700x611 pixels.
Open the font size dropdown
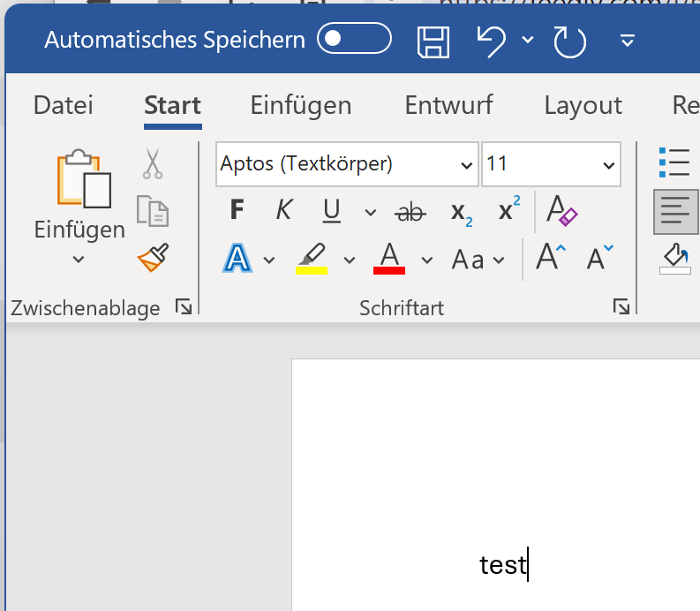click(x=608, y=165)
